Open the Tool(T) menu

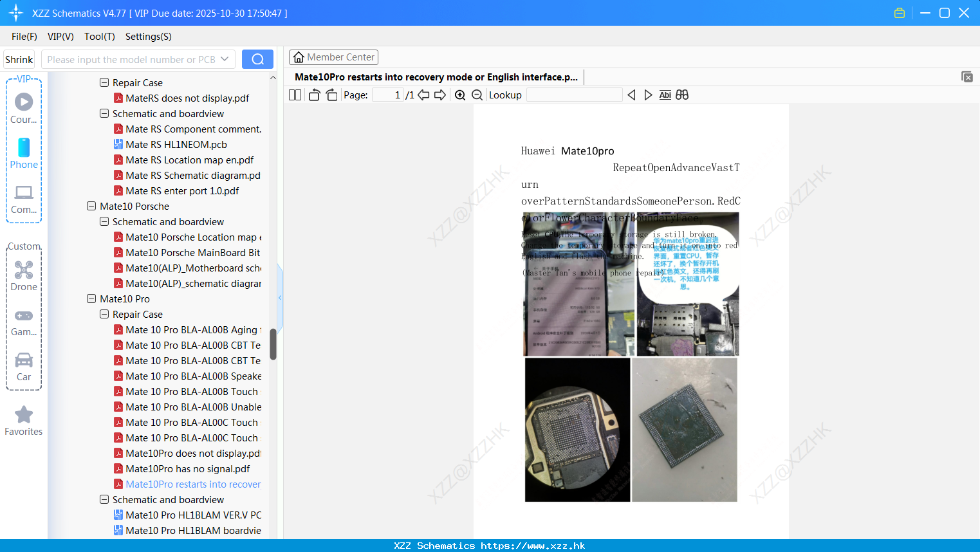coord(100,36)
